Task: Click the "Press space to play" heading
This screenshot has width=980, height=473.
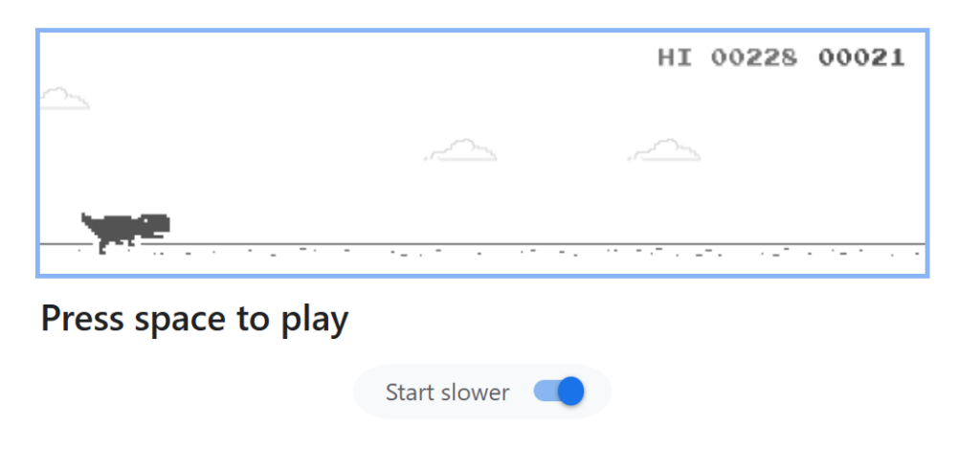Action: pyautogui.click(x=194, y=320)
